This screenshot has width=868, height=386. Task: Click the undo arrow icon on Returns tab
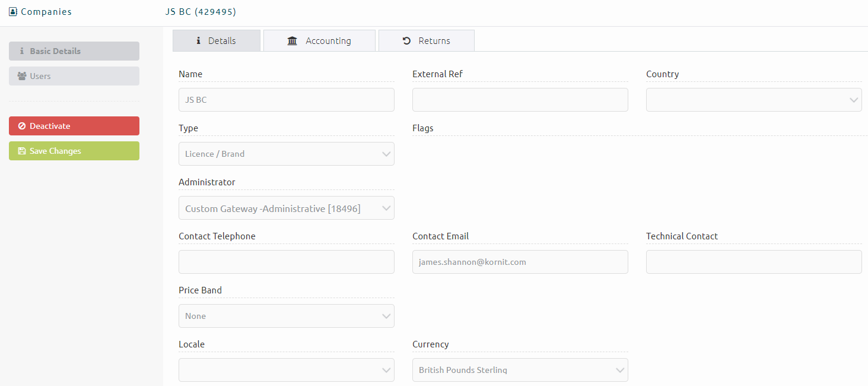coord(406,41)
